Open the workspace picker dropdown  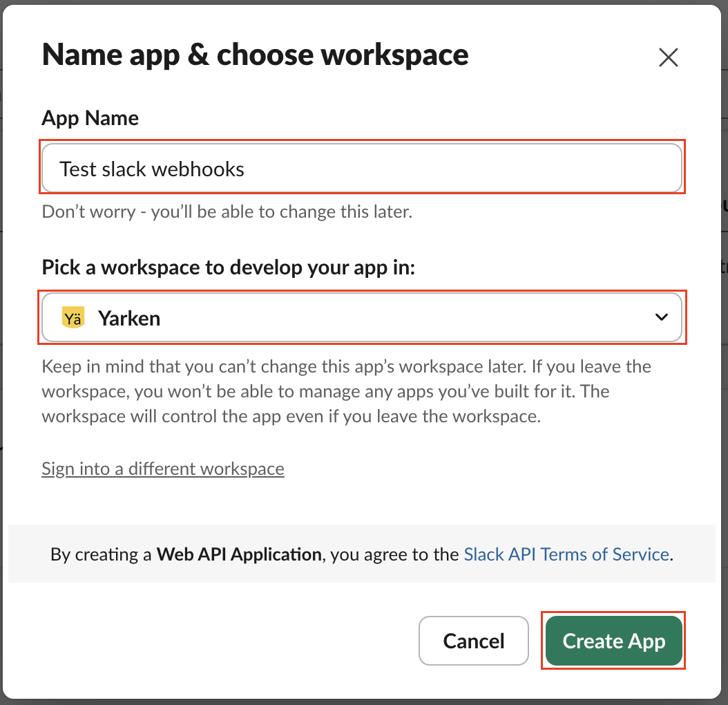tap(362, 318)
